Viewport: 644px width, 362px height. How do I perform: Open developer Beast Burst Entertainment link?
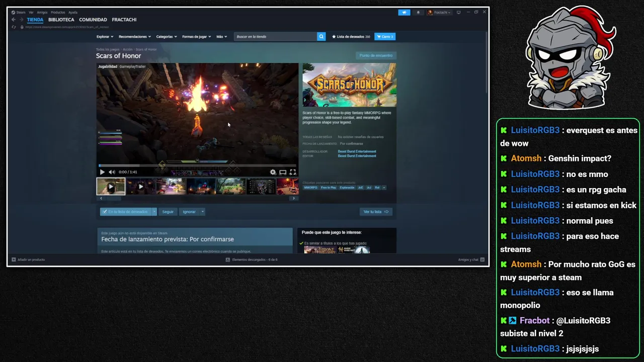[357, 151]
